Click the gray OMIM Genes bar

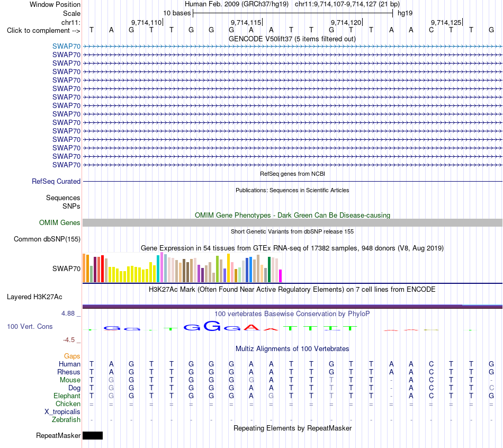pyautogui.click(x=292, y=223)
